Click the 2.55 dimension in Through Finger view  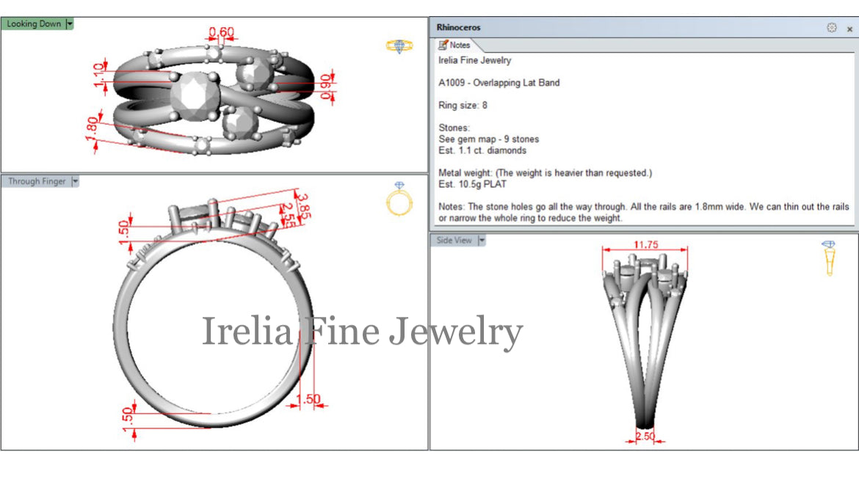point(288,214)
